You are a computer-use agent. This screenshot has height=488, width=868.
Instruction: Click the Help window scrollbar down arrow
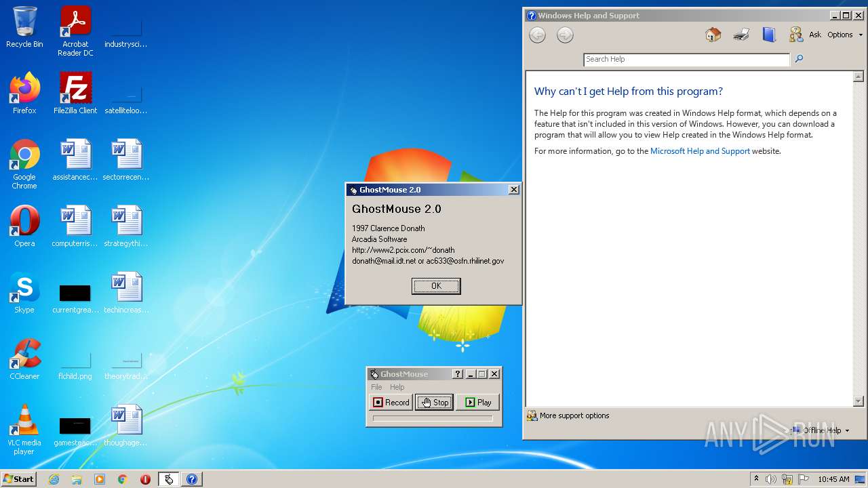[859, 401]
